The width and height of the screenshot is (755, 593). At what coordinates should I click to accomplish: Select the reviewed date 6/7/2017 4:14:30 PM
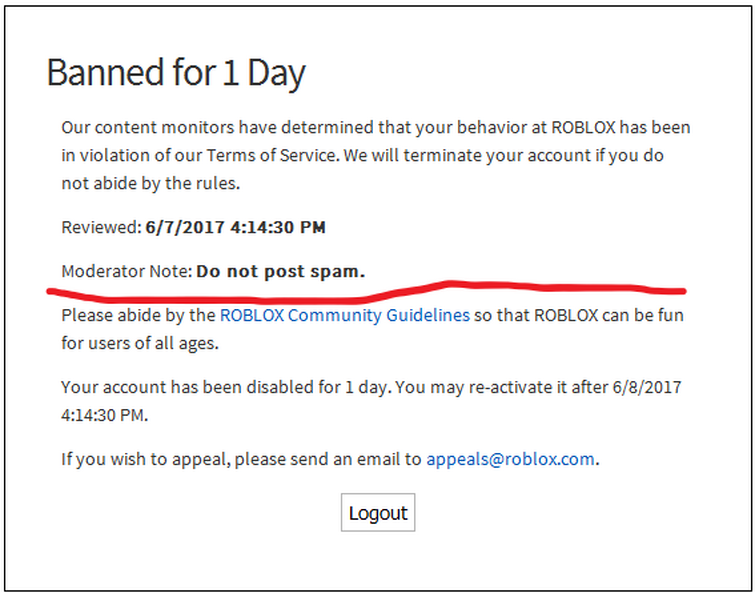tap(235, 227)
